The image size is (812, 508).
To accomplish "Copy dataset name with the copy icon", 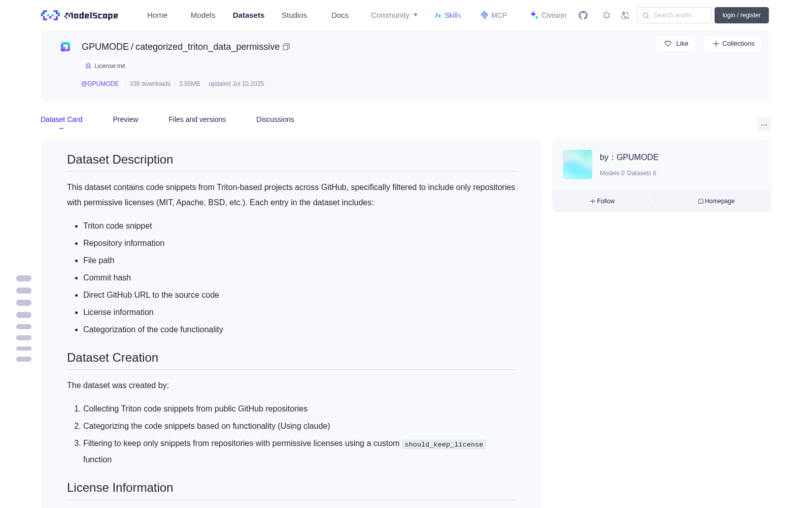I will 286,47.
